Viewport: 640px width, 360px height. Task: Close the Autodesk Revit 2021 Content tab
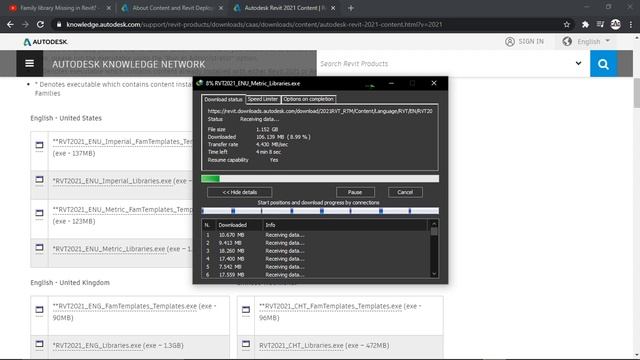point(333,8)
